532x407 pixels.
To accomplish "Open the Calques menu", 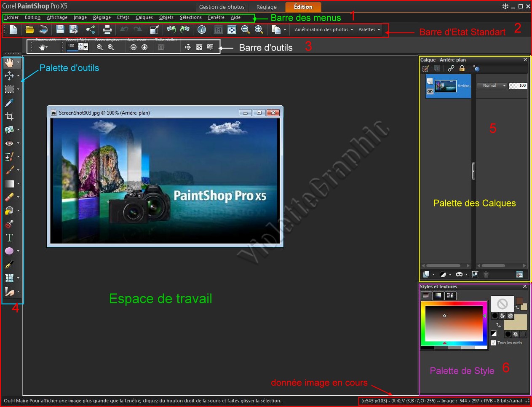I will pyautogui.click(x=144, y=17).
